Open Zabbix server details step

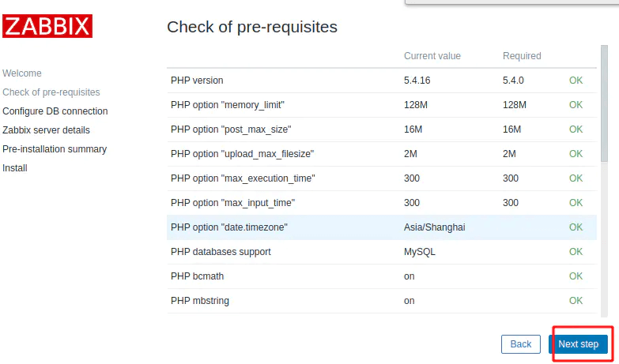click(x=47, y=130)
